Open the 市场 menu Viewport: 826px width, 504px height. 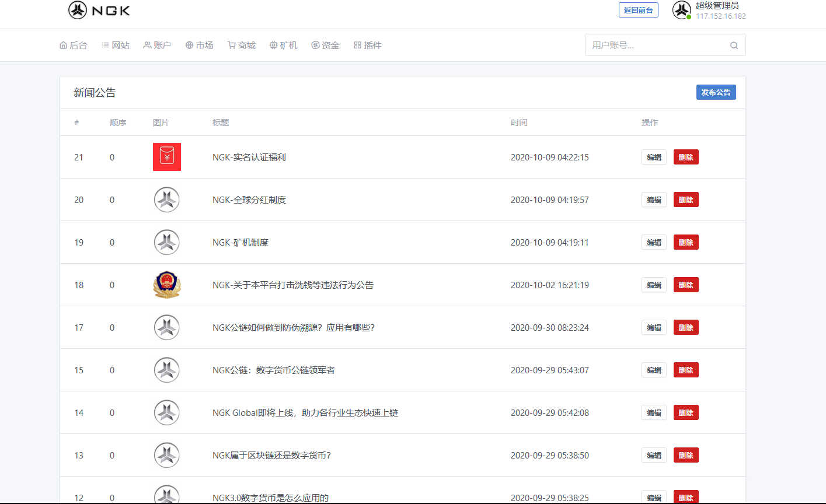point(199,45)
